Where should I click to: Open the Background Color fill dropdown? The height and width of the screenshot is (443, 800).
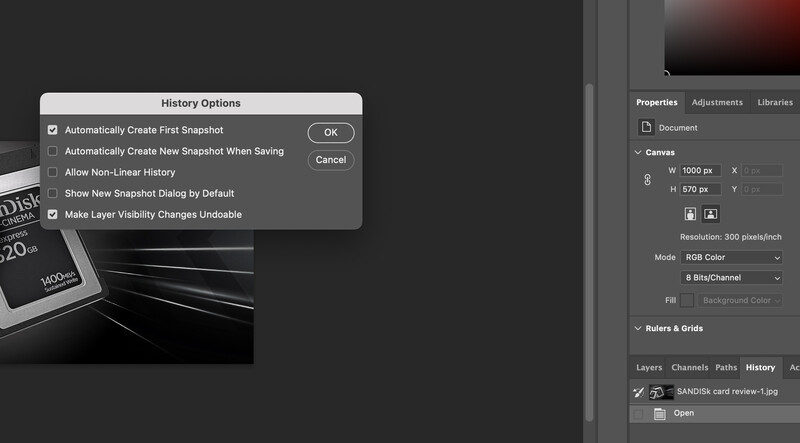pyautogui.click(x=740, y=301)
